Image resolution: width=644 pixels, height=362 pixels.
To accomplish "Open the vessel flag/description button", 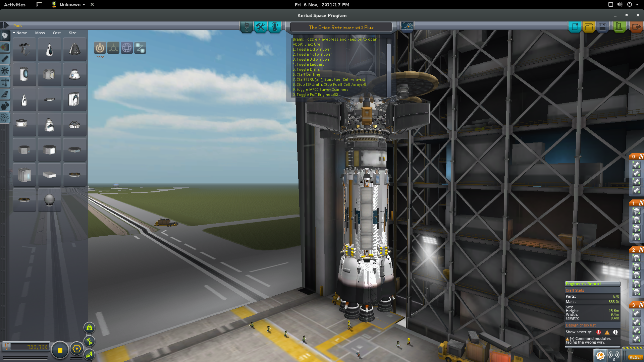I will (x=407, y=26).
